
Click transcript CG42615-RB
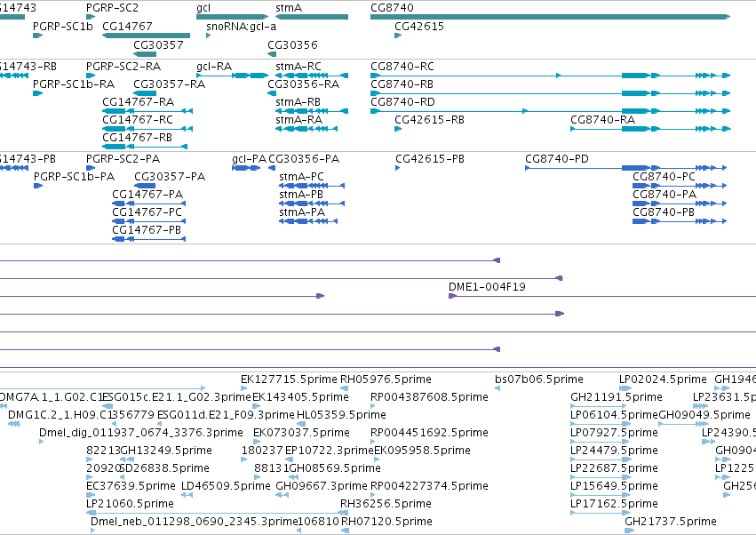pyautogui.click(x=398, y=129)
